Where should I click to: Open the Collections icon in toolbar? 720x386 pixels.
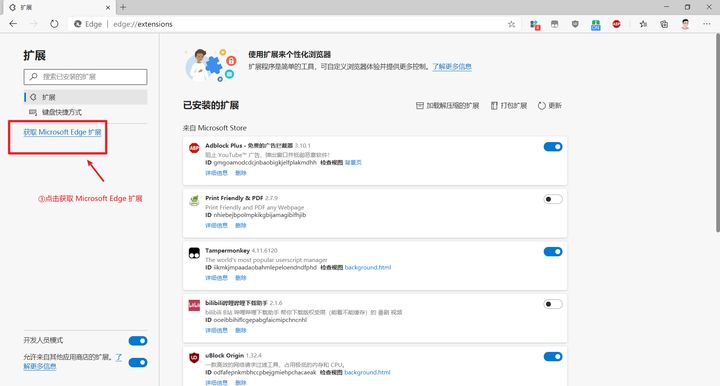pos(664,24)
